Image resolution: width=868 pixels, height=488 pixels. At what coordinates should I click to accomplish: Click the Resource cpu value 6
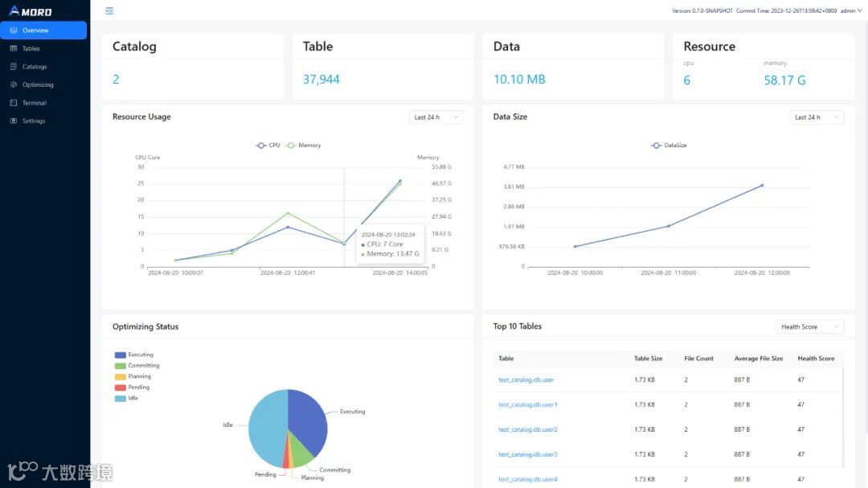(687, 80)
